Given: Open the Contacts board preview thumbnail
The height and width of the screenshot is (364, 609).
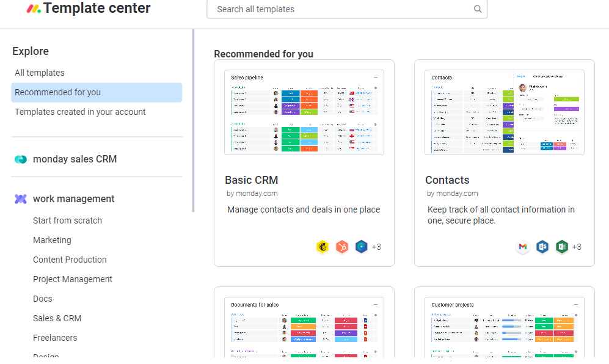Looking at the screenshot, I should click(x=505, y=112).
